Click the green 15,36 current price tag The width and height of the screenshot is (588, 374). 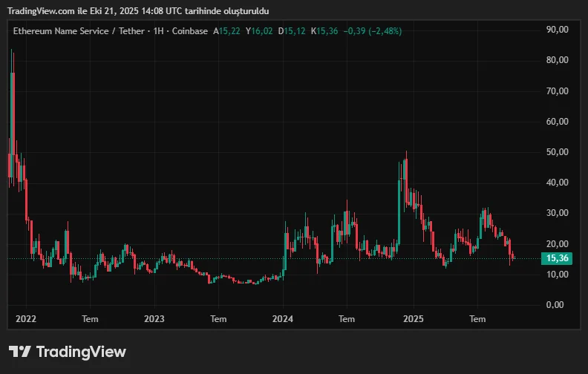pos(557,258)
